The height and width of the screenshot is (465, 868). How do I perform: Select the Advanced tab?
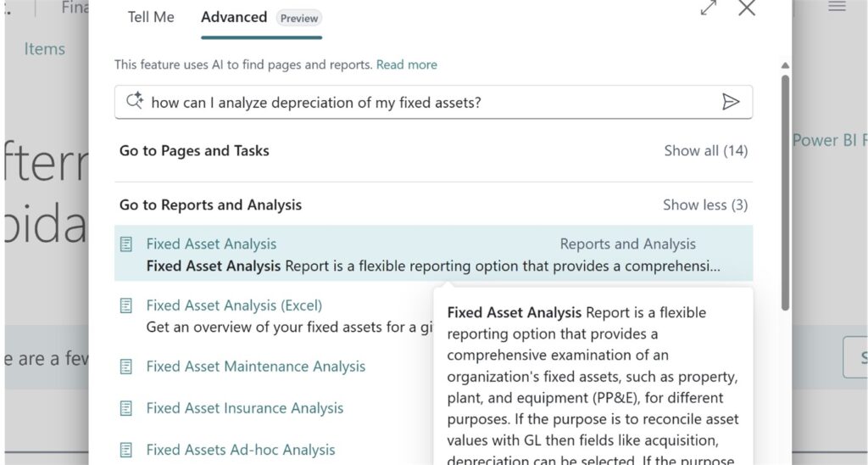234,17
